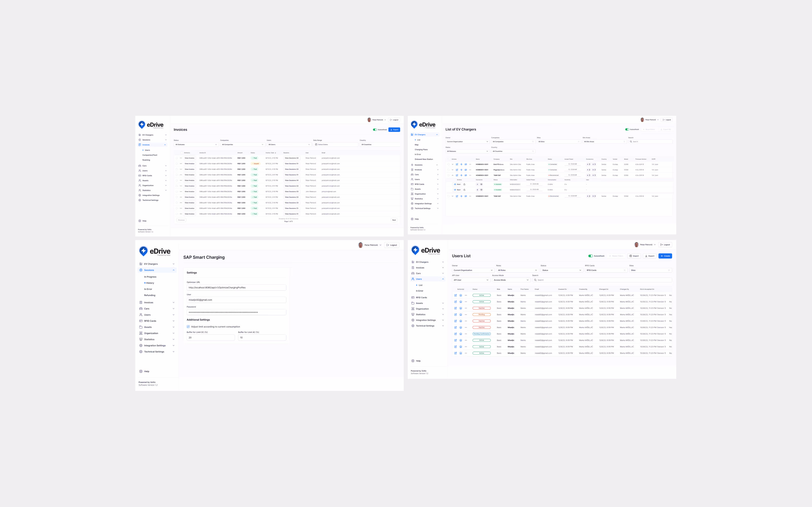Screen dimensions: 812x507
Task: Select Refunding under Sessions sidebar menu
Action: pos(150,295)
